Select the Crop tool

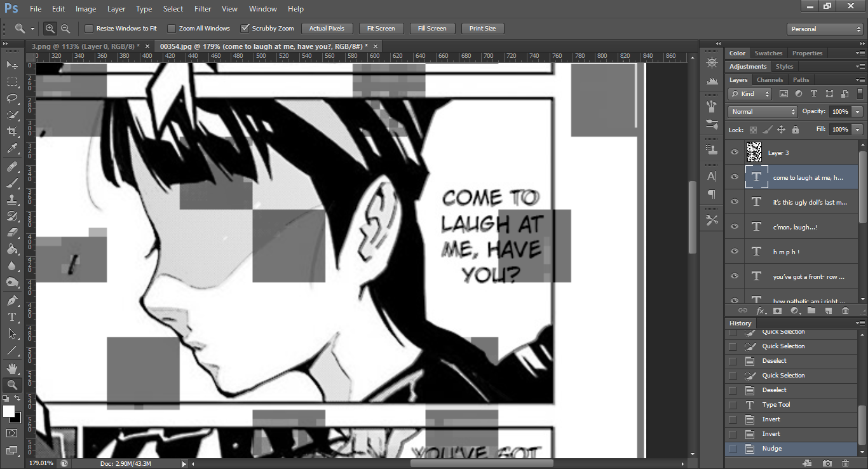(x=12, y=132)
